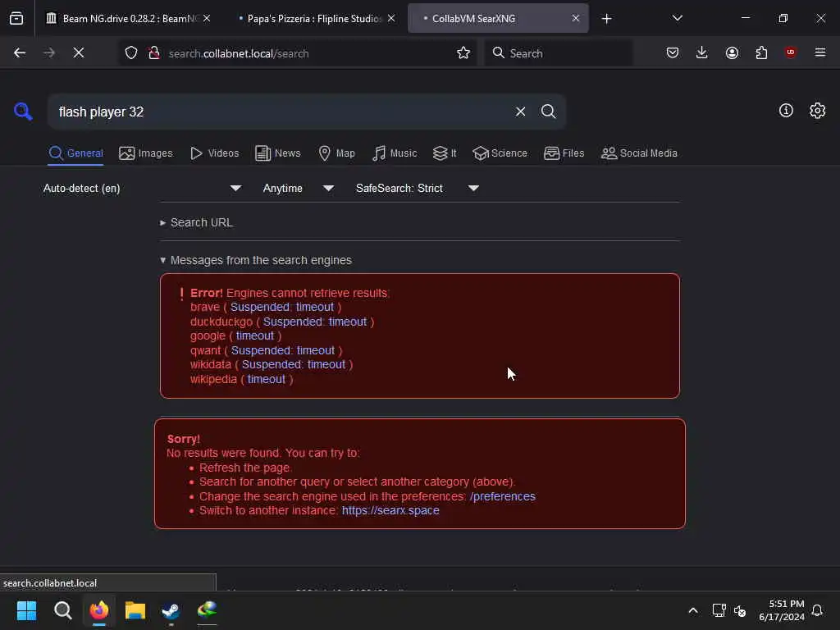Open the Windows Start menu
The width and height of the screenshot is (840, 630).
click(26, 610)
